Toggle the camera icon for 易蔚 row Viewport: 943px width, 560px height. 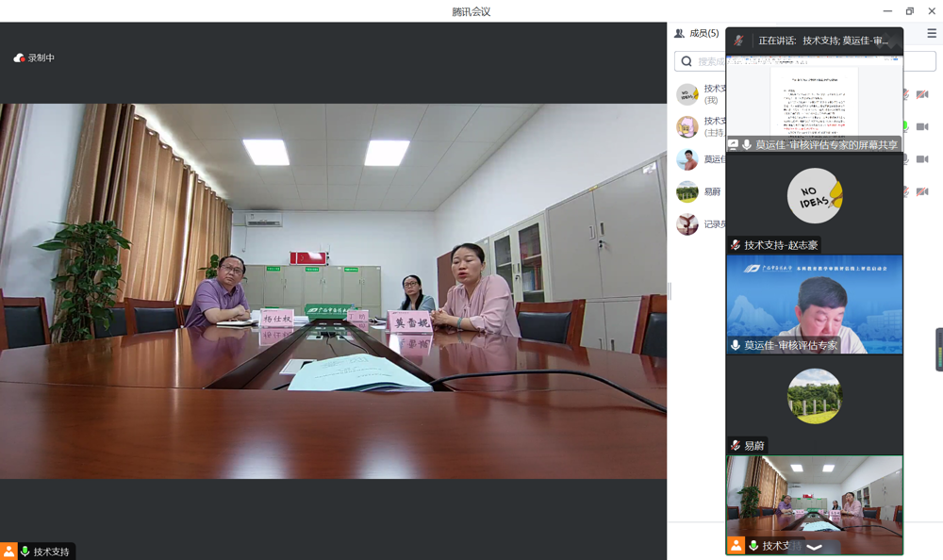click(x=922, y=192)
